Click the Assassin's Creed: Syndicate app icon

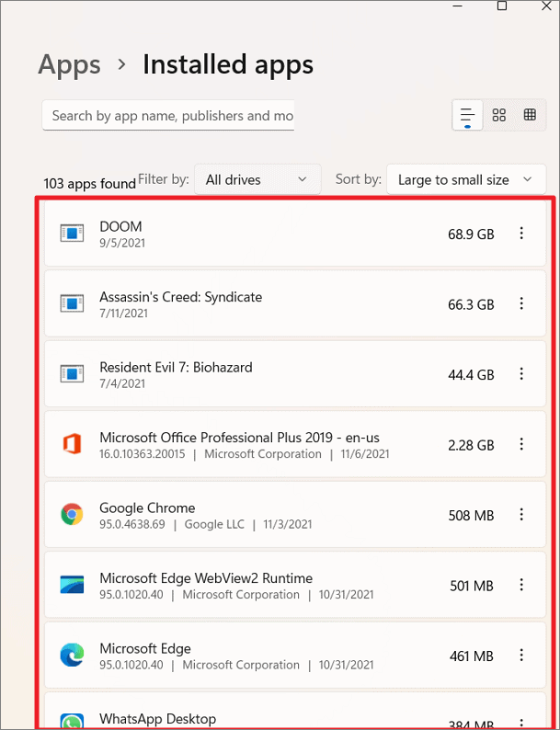pyautogui.click(x=72, y=304)
